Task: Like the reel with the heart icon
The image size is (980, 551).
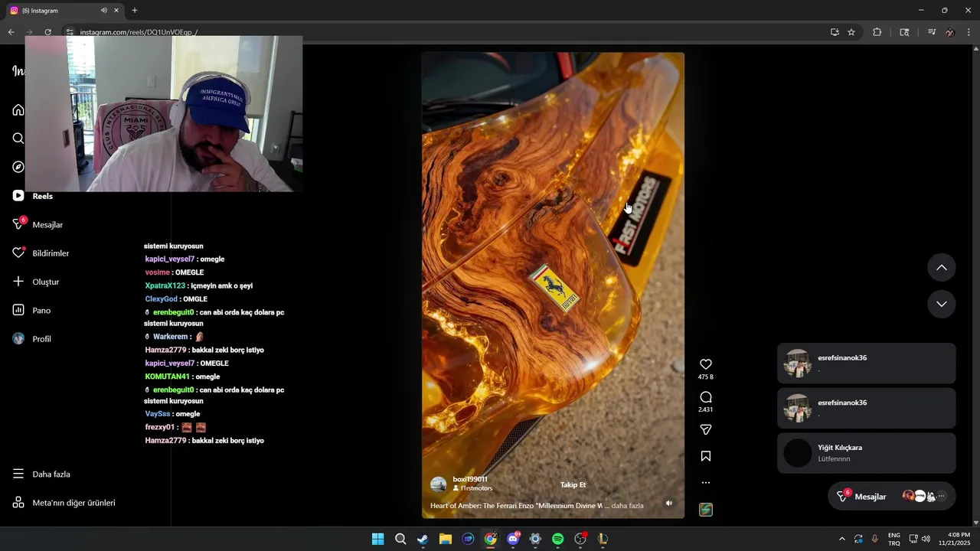Action: coord(706,364)
